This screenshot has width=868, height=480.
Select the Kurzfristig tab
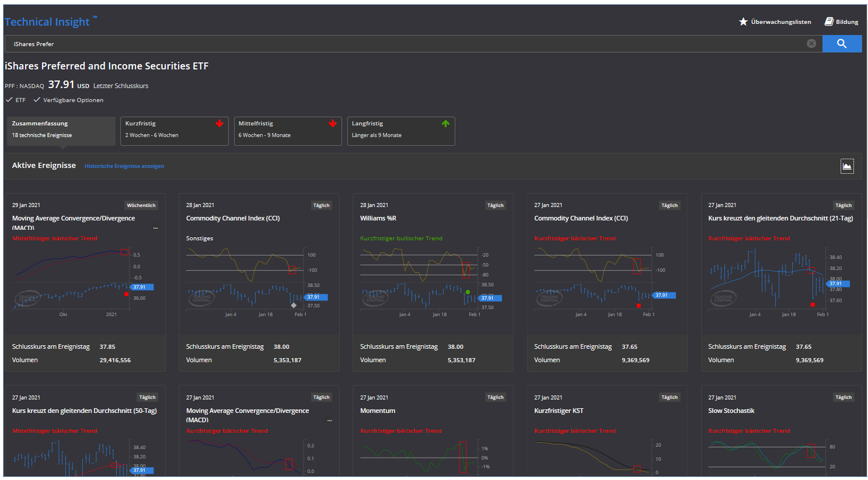point(175,131)
